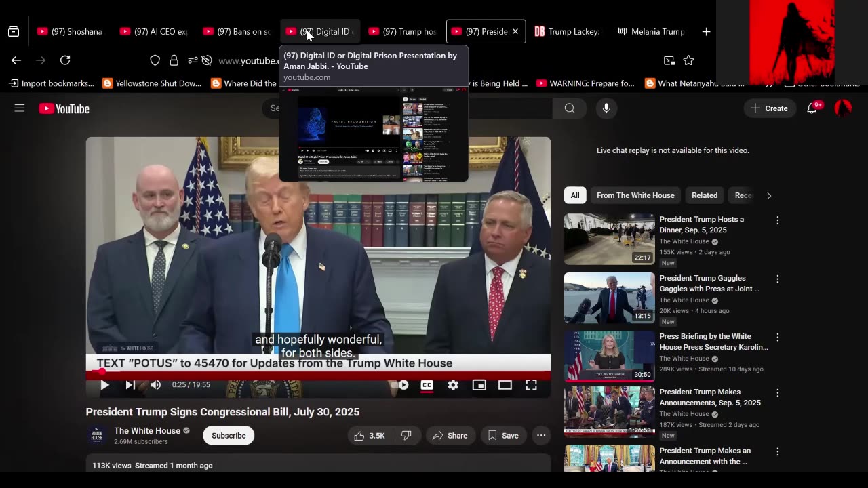Go back to the previous page
868x488 pixels.
pos(16,60)
